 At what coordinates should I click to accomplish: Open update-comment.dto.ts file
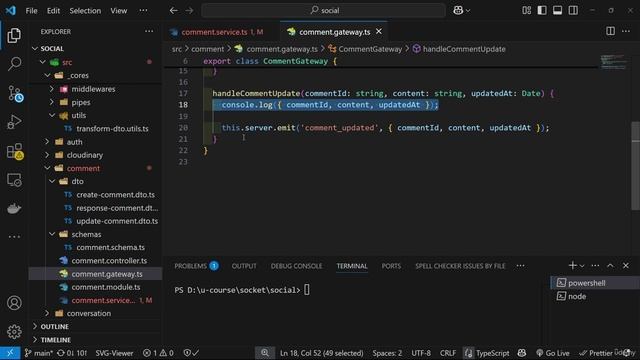[96, 221]
